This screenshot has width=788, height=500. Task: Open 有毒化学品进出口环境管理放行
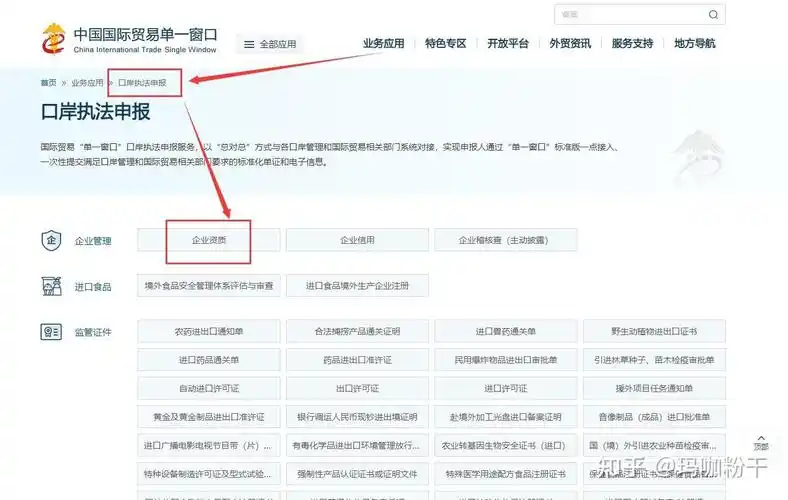[357, 446]
